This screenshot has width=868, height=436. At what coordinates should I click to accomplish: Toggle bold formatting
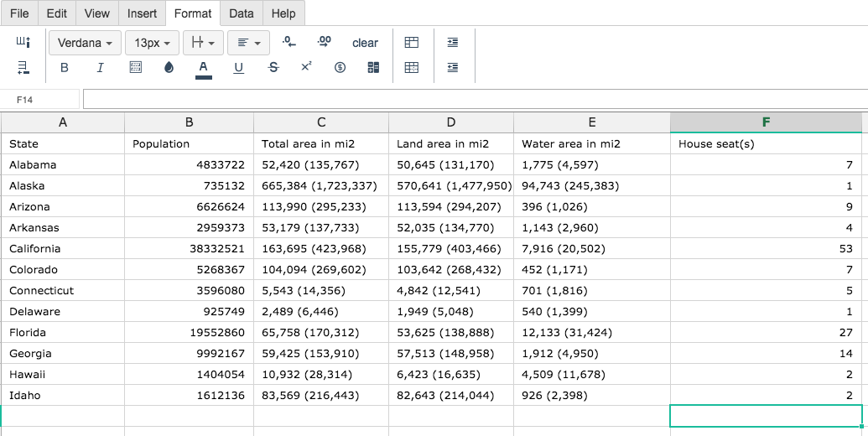pos(65,68)
